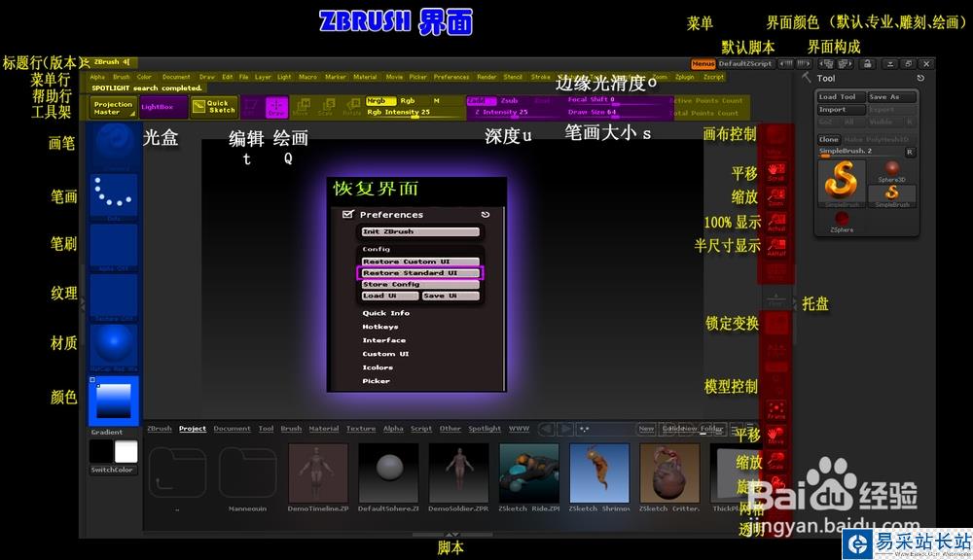Viewport: 973px width, 560px height.
Task: Open the Zplugin menu
Action: pyautogui.click(x=684, y=77)
